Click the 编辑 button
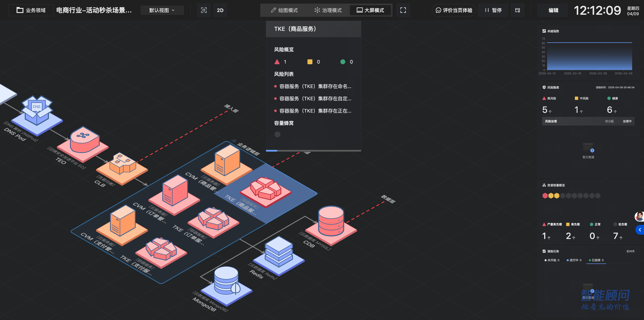Screen dimensions: 644x320 click(553, 10)
